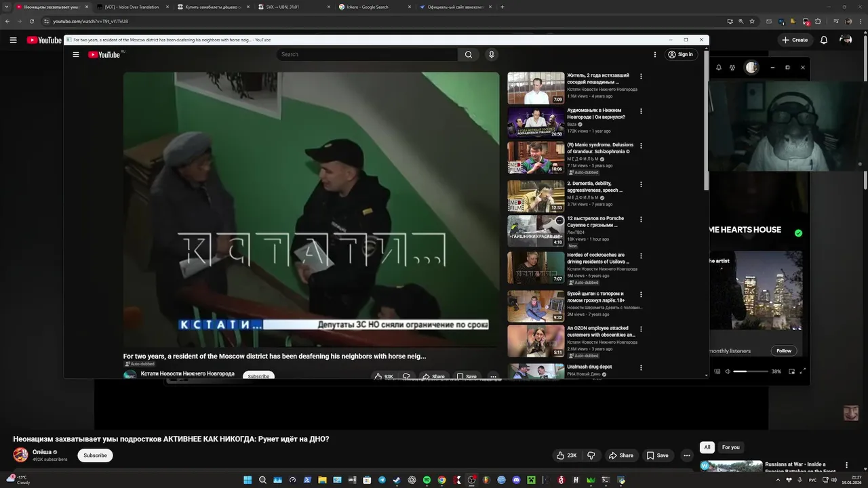
Task: Open outer YouTube hamburger menu
Action: [x=13, y=40]
